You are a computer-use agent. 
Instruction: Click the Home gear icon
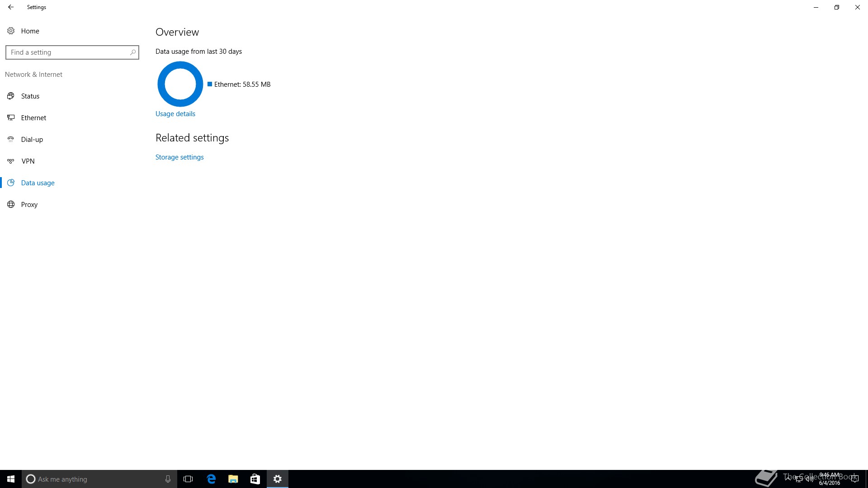click(11, 31)
